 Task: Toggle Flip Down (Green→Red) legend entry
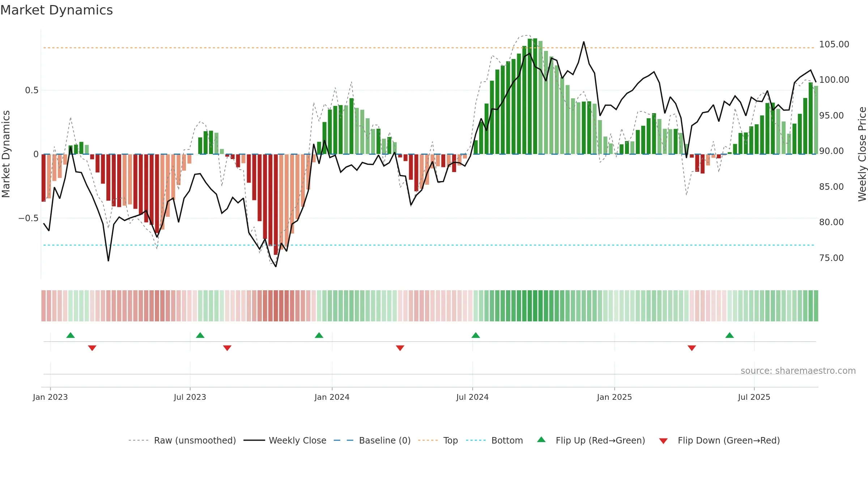pyautogui.click(x=719, y=440)
